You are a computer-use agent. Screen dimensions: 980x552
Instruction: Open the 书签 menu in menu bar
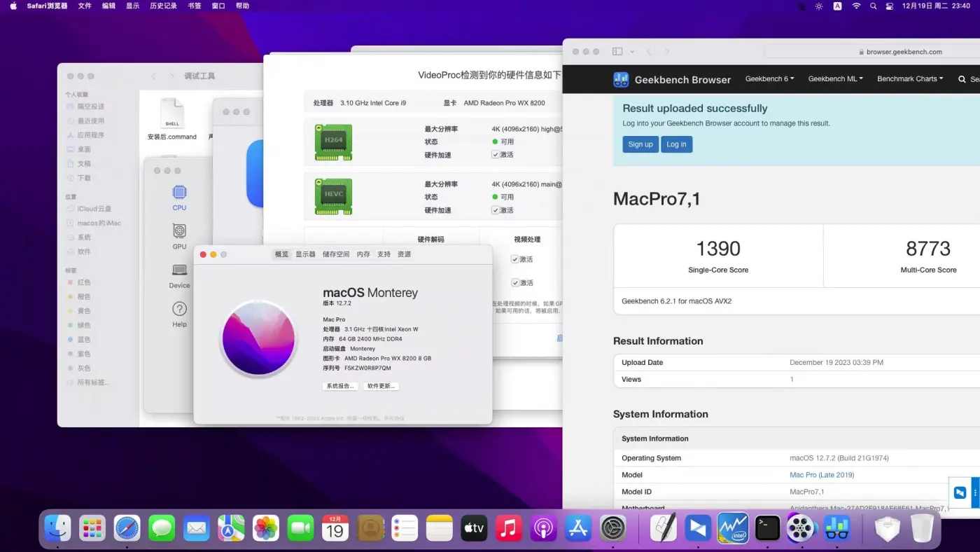[195, 6]
